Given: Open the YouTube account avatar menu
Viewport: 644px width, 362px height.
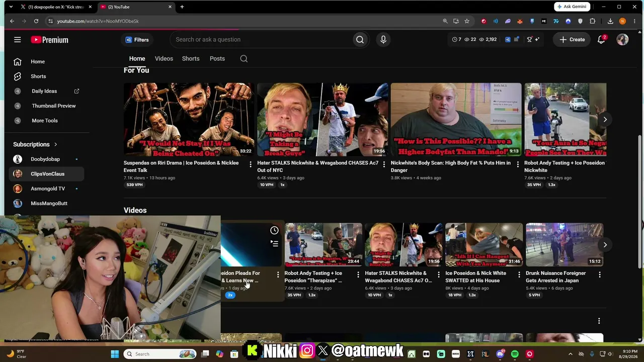Looking at the screenshot, I should 622,40.
